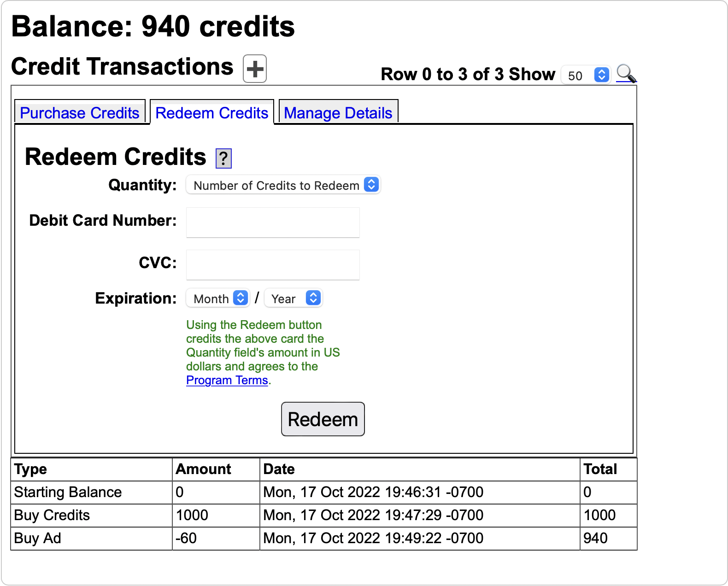Click the 19:46:31 date cell
728x586 pixels.
click(x=420, y=492)
